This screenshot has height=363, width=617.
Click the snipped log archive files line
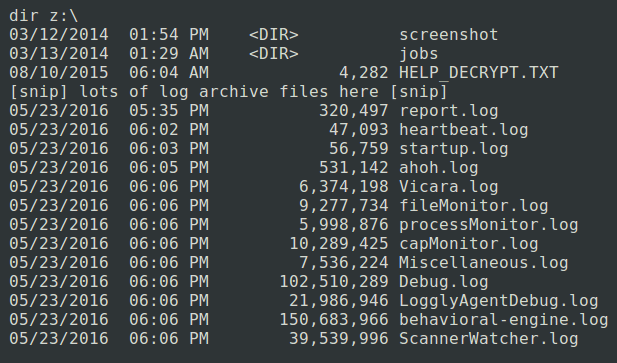228,92
